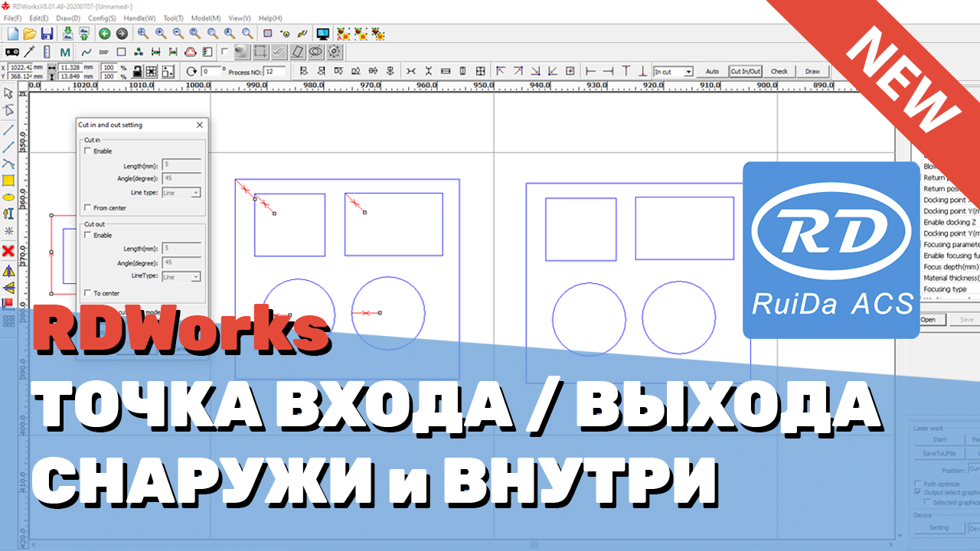This screenshot has height=551, width=980.
Task: Tick the unlabeled checkbox beside the camera toolbar
Action: (x=224, y=52)
